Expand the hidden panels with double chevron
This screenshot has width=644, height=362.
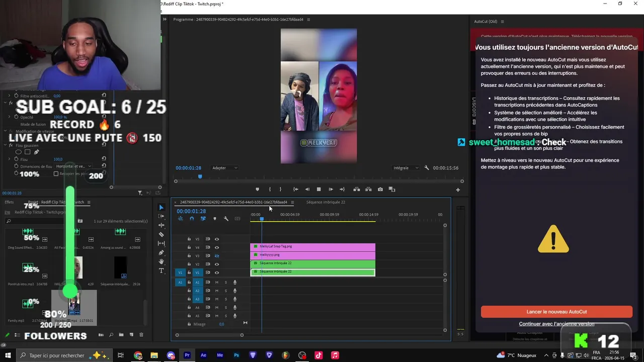coord(164,19)
